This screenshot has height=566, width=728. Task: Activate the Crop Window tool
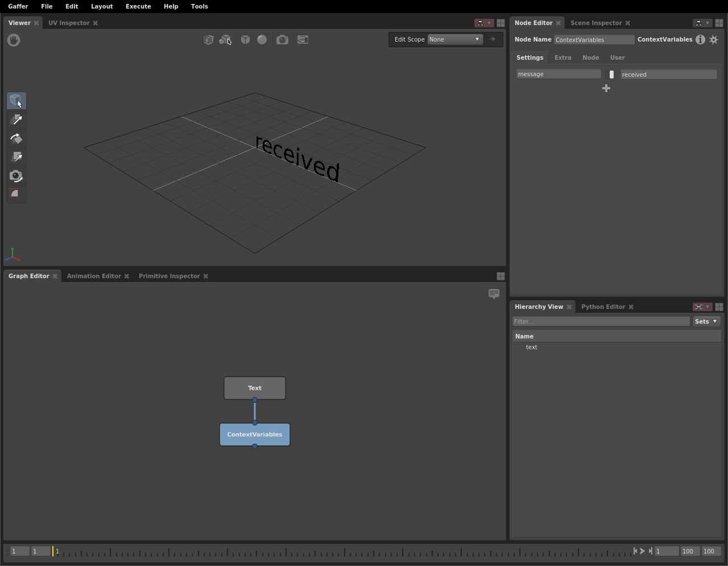[x=16, y=193]
